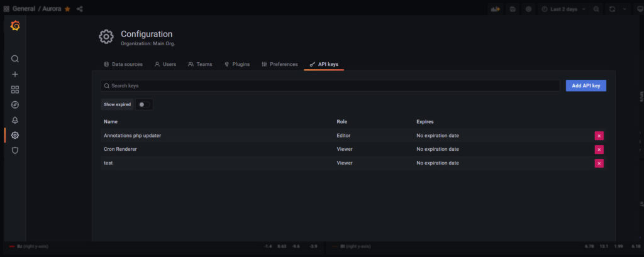The height and width of the screenshot is (257, 644).
Task: Open the Explore compass sidebar icon
Action: coord(15,105)
